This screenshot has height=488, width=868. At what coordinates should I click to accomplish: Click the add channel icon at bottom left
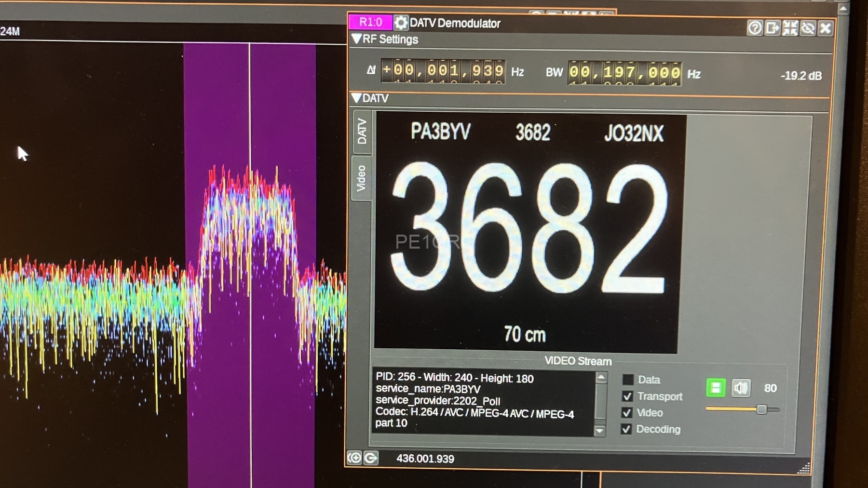pos(354,458)
